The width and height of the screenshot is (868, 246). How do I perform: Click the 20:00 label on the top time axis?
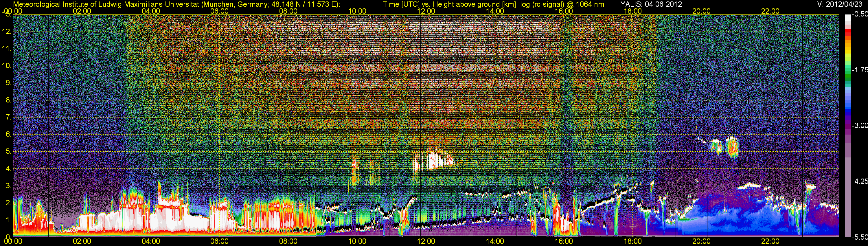(702, 11)
